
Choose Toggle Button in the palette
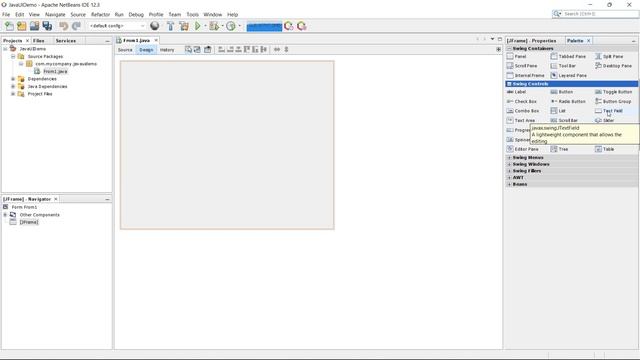pyautogui.click(x=613, y=92)
